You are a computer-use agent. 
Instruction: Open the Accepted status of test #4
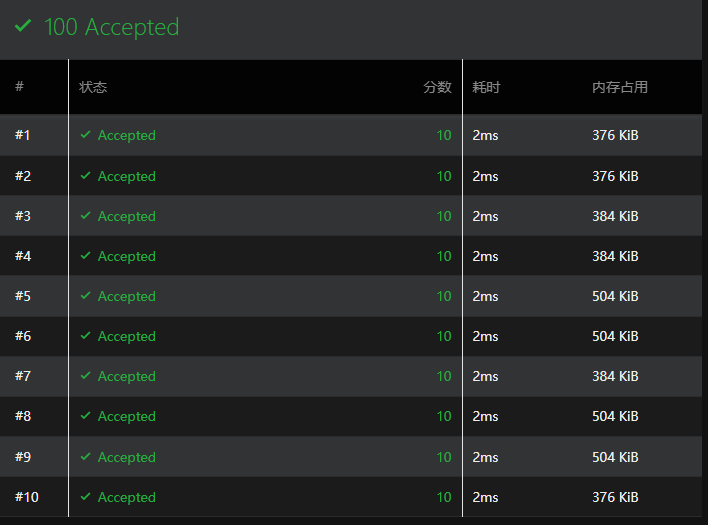coord(126,256)
